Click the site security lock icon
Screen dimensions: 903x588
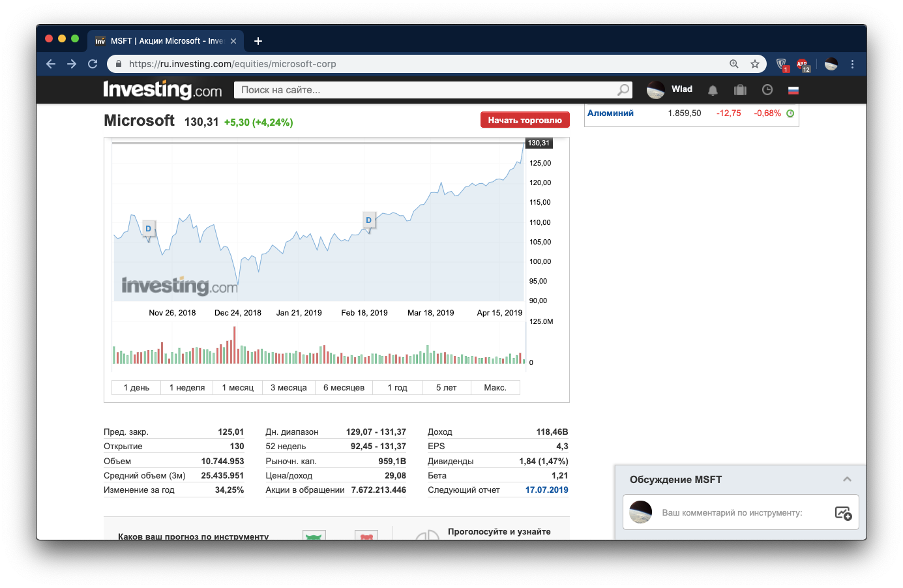tap(118, 64)
